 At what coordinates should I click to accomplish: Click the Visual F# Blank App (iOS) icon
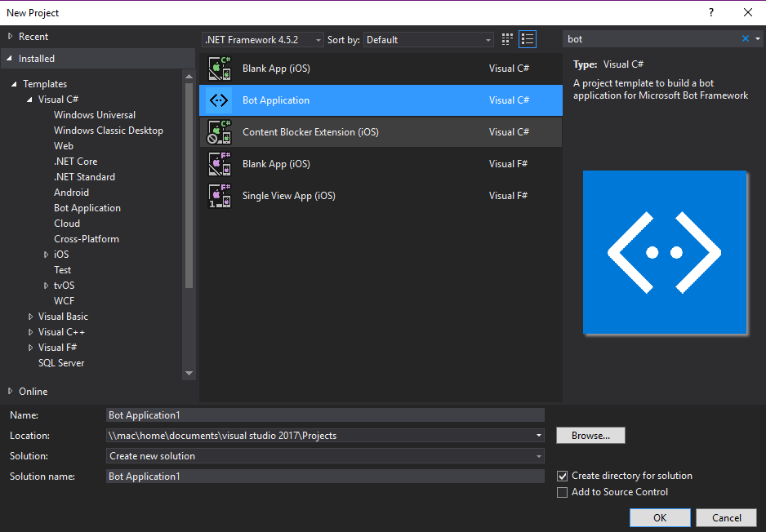tap(219, 163)
